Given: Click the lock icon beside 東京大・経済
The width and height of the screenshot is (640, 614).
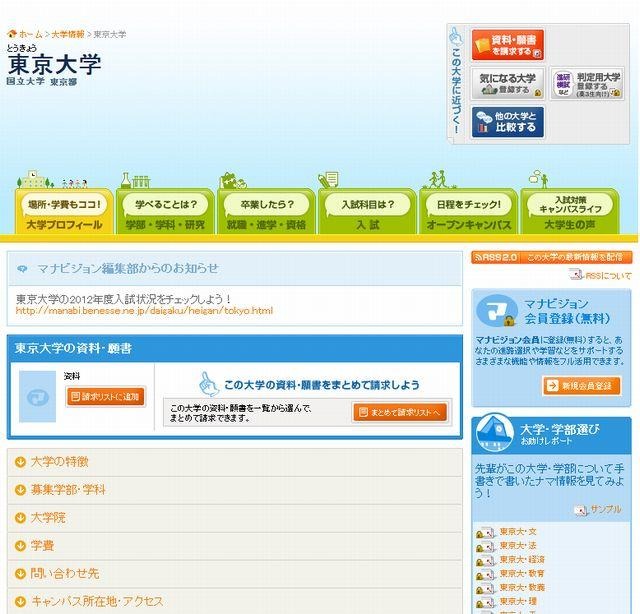Looking at the screenshot, I should pos(480,562).
